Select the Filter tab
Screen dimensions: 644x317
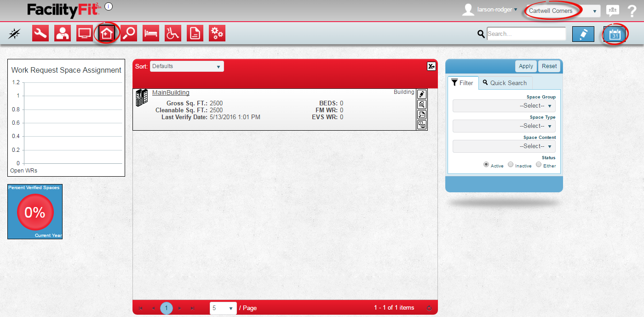(x=463, y=83)
